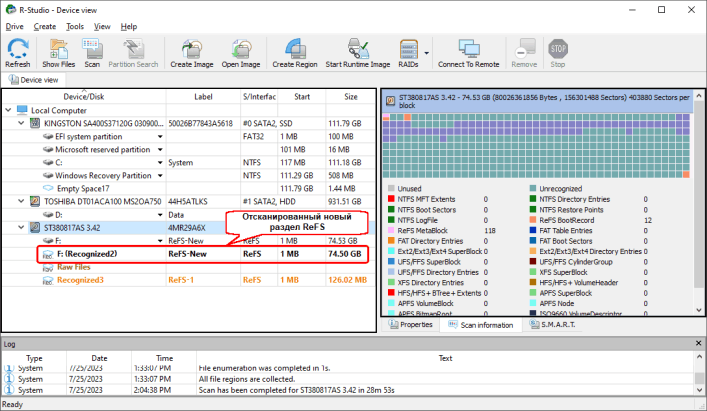Switch to the S.M.A.R.T. tab
The image size is (707, 411).
[552, 324]
